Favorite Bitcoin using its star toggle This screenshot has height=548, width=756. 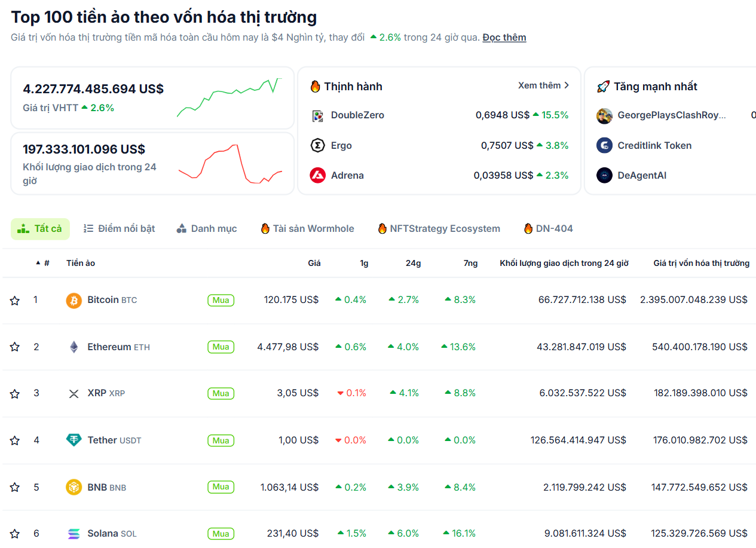pos(14,300)
